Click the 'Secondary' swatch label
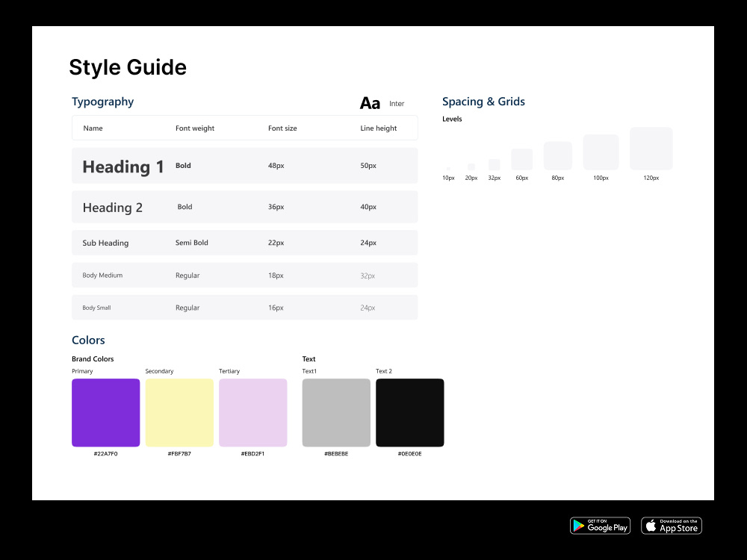This screenshot has width=747, height=560. 159,371
